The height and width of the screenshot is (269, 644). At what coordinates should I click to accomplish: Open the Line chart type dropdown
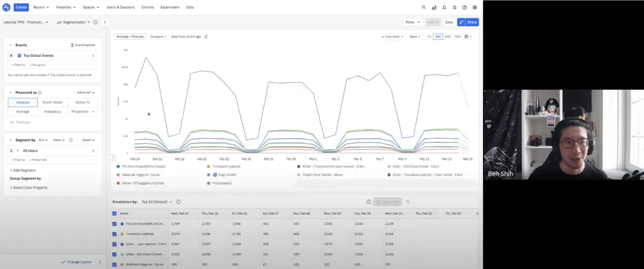pos(392,37)
